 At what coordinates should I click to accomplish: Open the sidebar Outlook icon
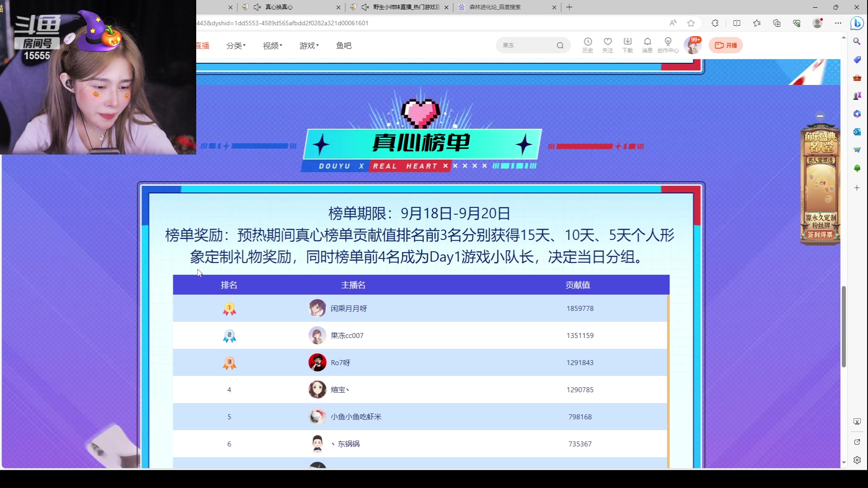(857, 132)
